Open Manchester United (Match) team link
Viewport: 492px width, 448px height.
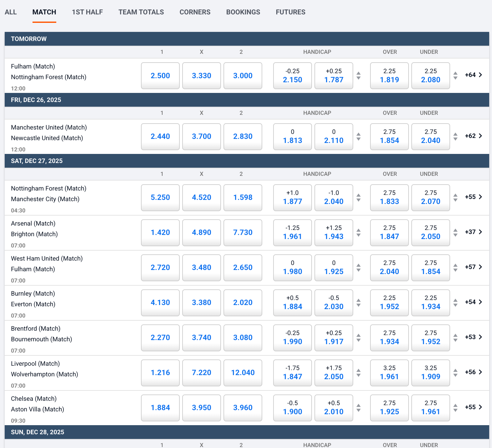click(x=49, y=127)
